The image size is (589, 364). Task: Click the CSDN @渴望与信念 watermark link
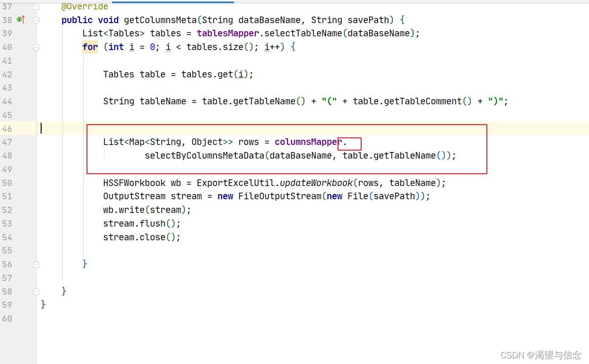(x=541, y=355)
